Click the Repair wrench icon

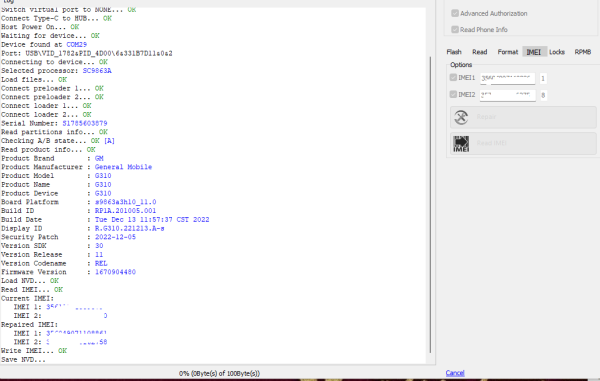tap(461, 117)
